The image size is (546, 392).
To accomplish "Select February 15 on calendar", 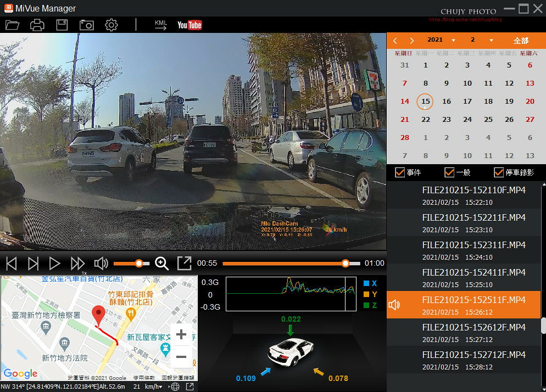I will 426,102.
